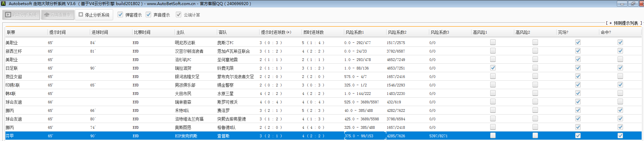Viewport: 644px width, 141px height.
Task: Click the 即时进球数 column header
Action: tap(313, 32)
